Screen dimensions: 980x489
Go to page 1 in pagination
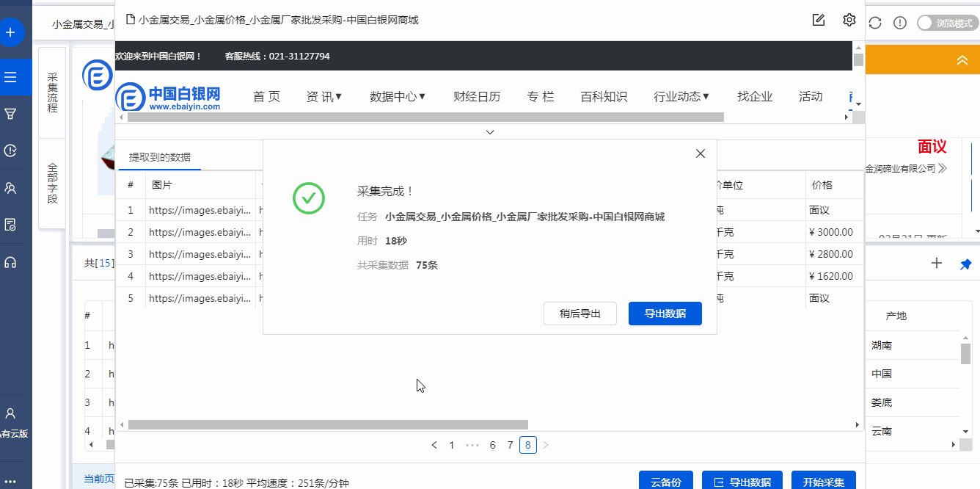(452, 445)
